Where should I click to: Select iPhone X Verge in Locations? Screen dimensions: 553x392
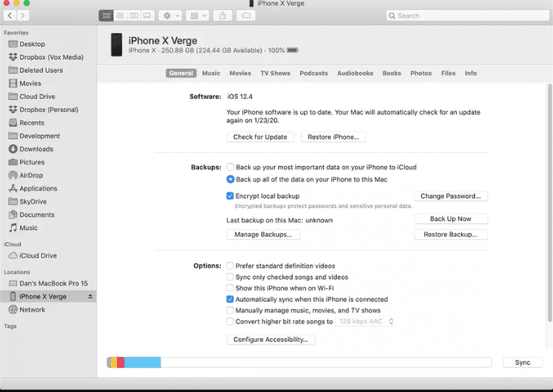[48, 296]
